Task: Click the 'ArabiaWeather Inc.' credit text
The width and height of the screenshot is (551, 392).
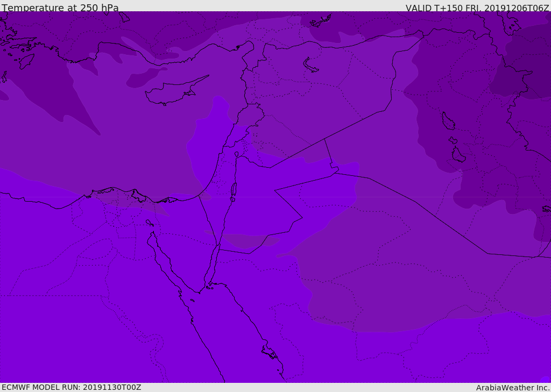Action: [x=513, y=388]
